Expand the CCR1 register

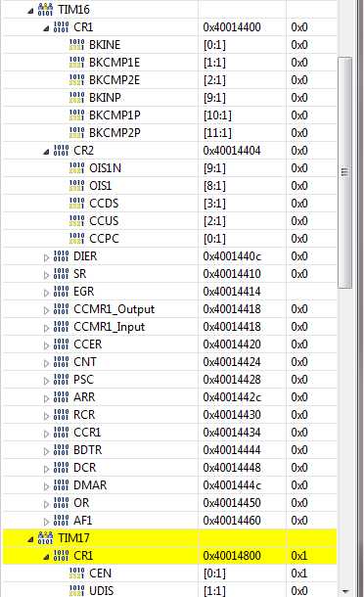point(46,435)
